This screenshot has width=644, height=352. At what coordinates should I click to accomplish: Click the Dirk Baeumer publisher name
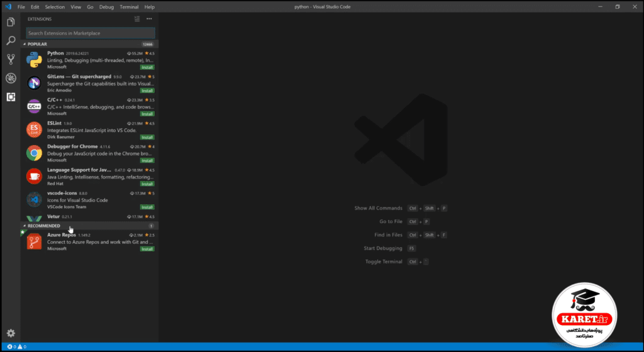coord(61,137)
